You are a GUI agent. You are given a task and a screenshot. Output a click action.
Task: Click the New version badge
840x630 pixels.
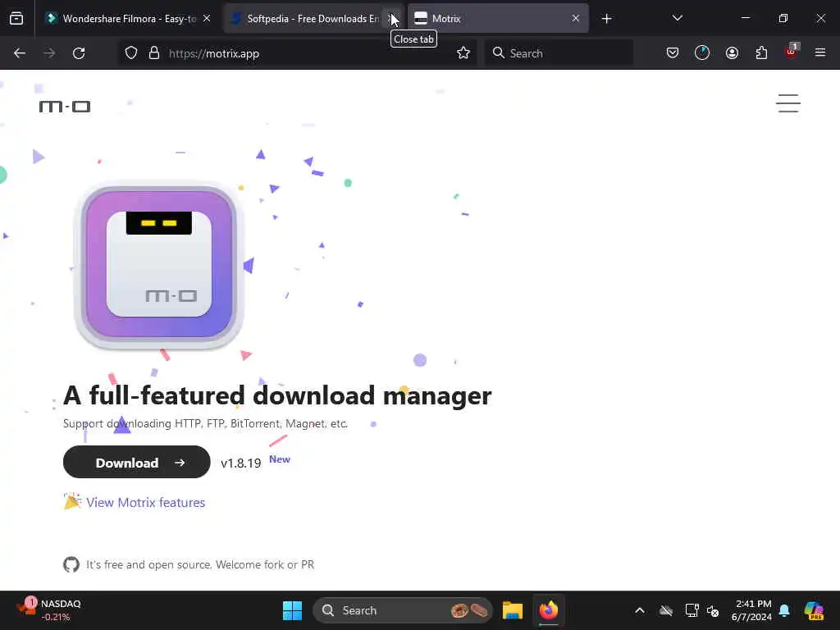pyautogui.click(x=280, y=459)
